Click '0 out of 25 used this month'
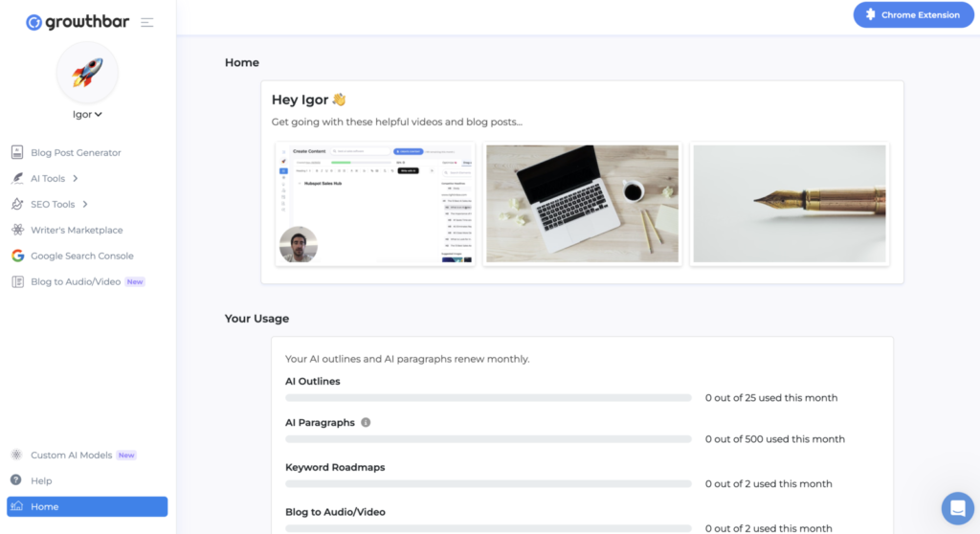 (771, 398)
